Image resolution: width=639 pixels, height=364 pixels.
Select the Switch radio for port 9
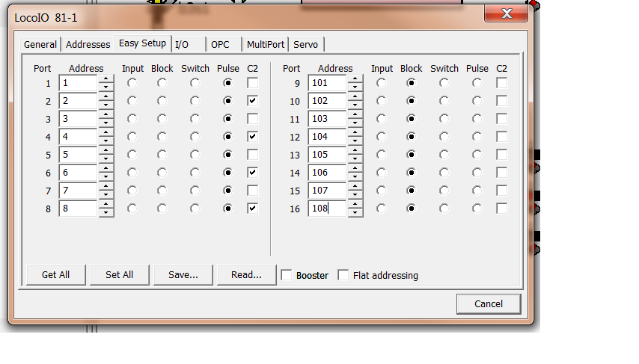(444, 83)
